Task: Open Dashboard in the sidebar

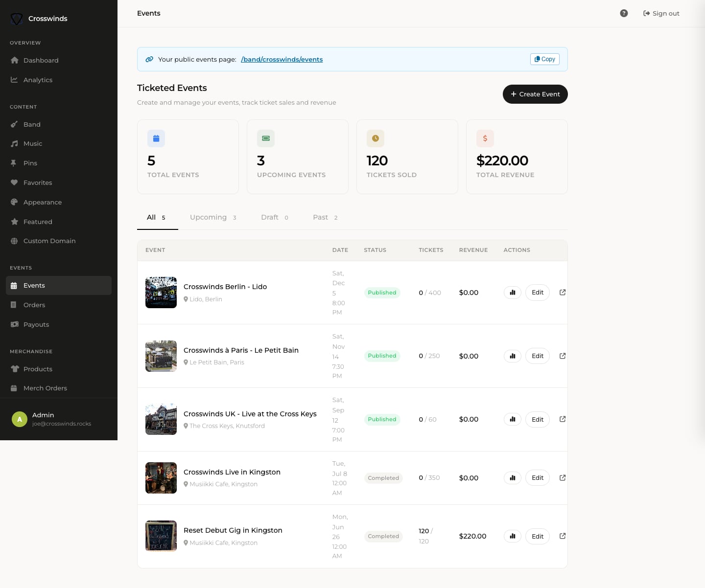Action: 59,60
